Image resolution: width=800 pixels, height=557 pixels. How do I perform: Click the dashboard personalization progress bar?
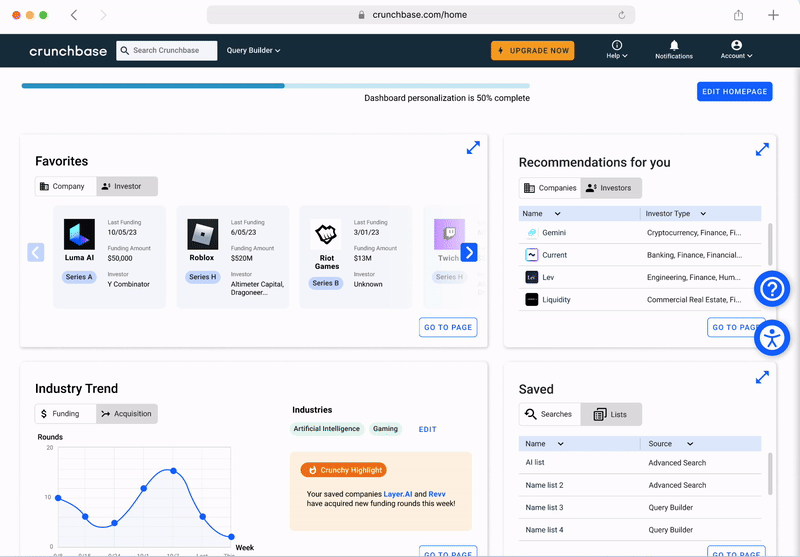coord(276,86)
